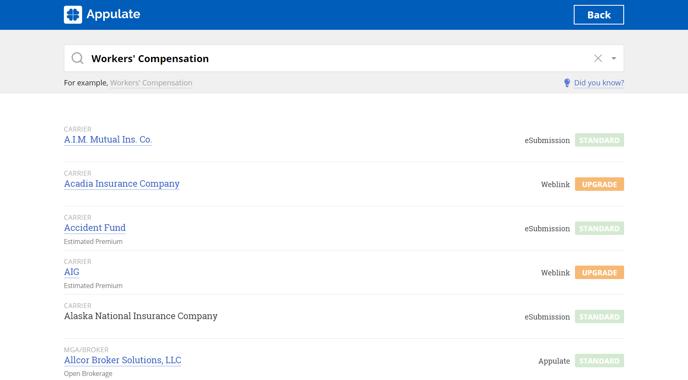Screen dimensions: 688x380
Task: Click Estimated Premium under Accident Fund
Action: coord(93,241)
